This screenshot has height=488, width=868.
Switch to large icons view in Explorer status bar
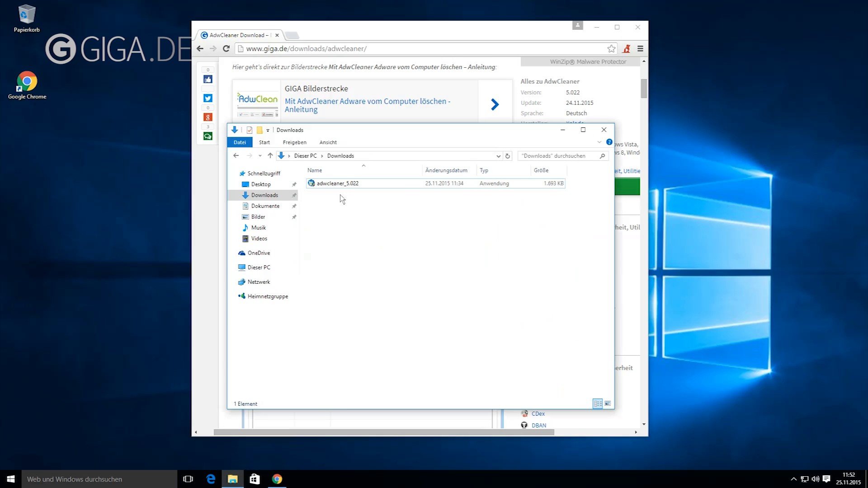(608, 404)
